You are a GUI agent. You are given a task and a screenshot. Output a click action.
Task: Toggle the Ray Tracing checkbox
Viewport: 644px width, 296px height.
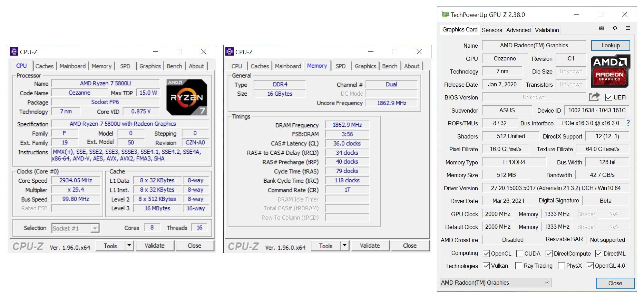[519, 266]
